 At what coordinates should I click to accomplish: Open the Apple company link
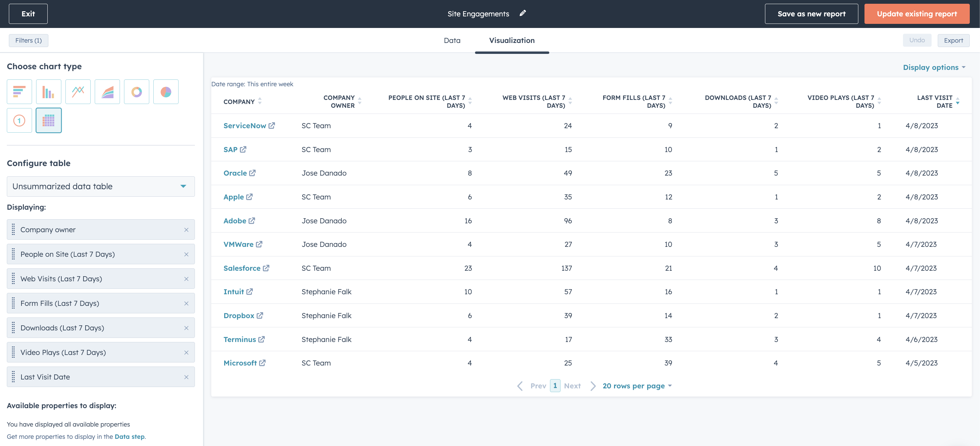(x=234, y=197)
